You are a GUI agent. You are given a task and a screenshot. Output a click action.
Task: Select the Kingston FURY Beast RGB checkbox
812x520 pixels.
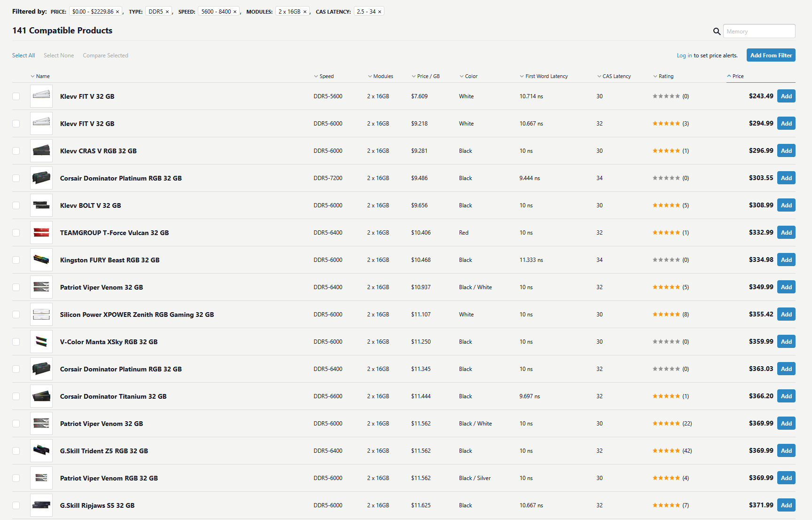pos(16,260)
